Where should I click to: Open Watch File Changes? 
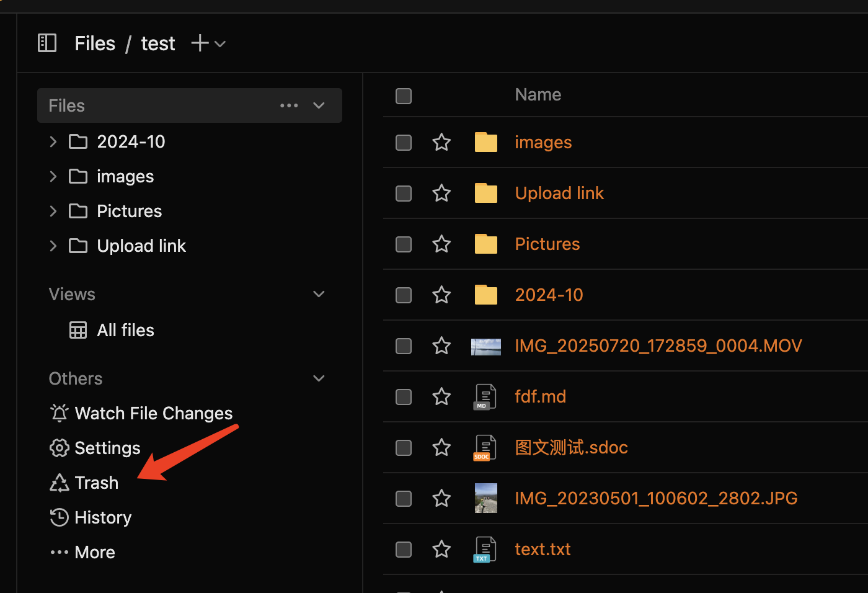(x=153, y=413)
